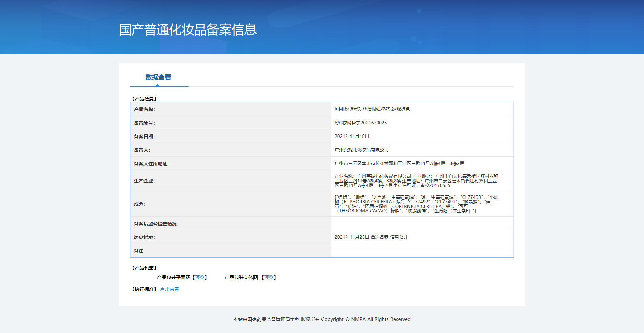Preview the 产品包装平面图 image

(200, 277)
